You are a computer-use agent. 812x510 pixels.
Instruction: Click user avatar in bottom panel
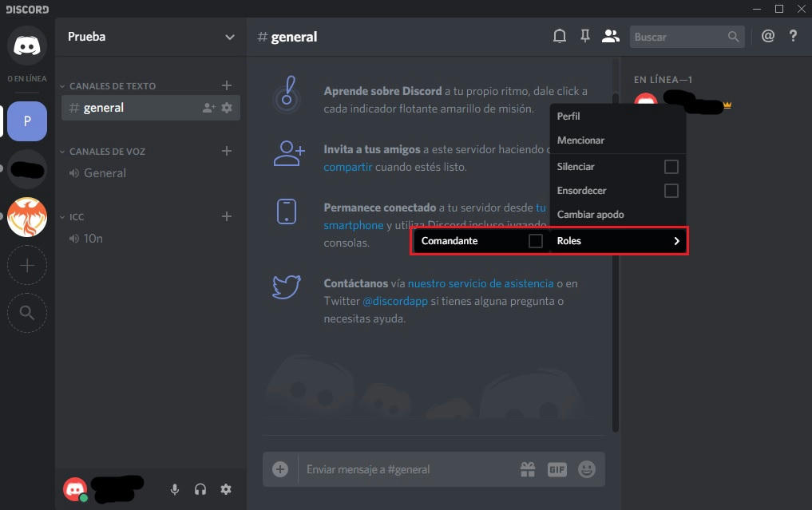tap(75, 489)
